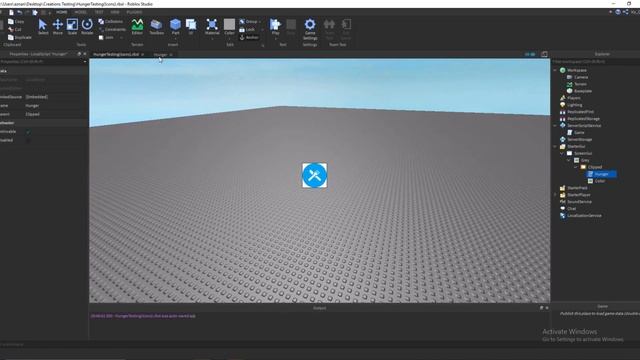Toggle Constraints option
Screen dimensions: 640x360
point(112,29)
